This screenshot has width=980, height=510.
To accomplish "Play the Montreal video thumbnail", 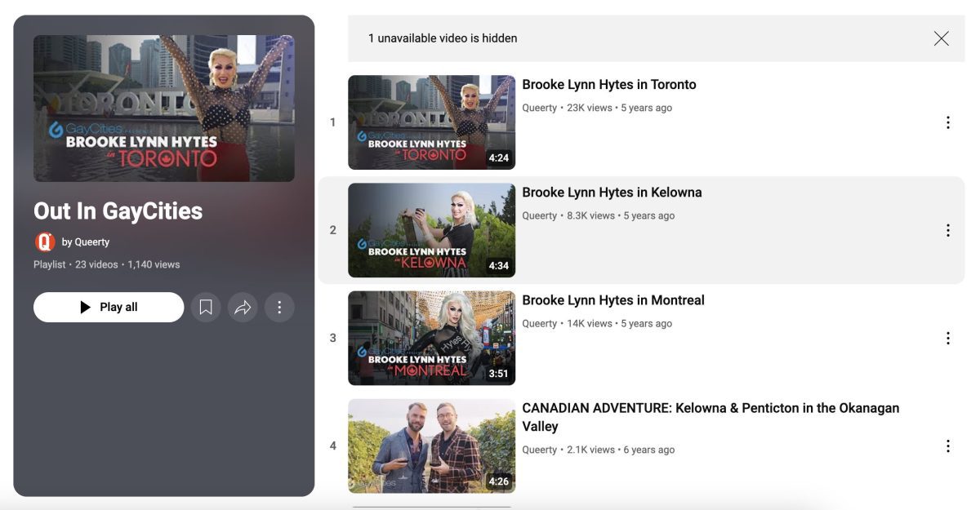I will pos(432,338).
